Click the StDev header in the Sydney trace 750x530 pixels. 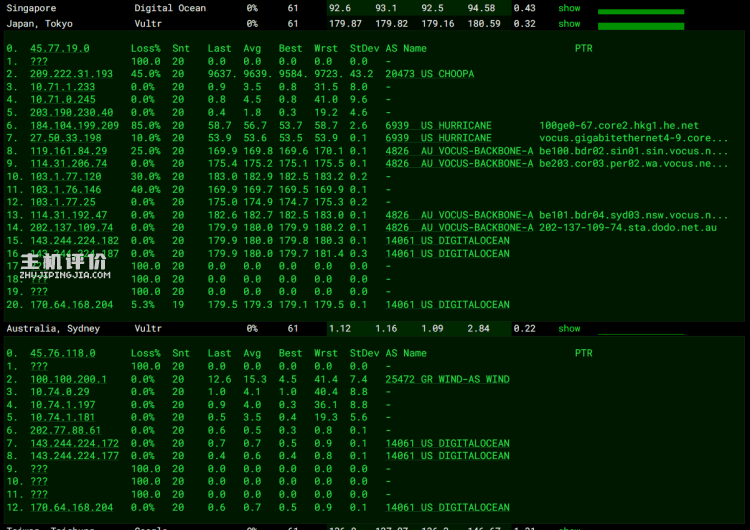coord(363,353)
